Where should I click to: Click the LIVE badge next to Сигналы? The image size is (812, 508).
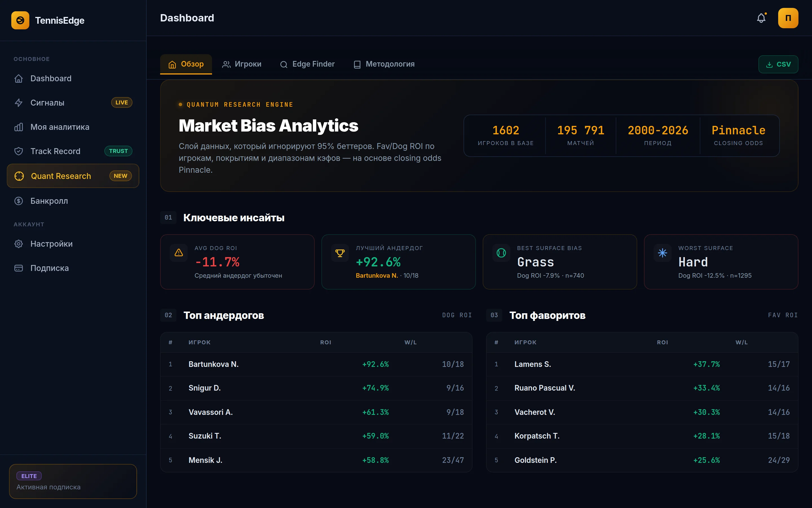coord(122,102)
